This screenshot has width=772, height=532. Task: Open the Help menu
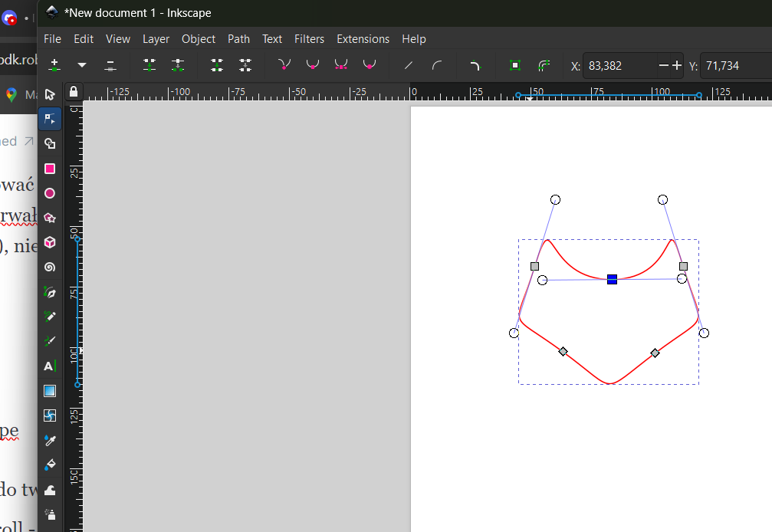[413, 39]
